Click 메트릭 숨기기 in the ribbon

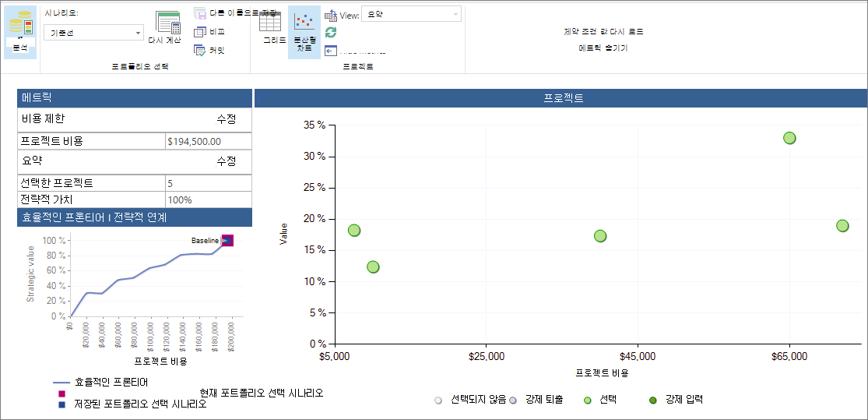pyautogui.click(x=603, y=48)
